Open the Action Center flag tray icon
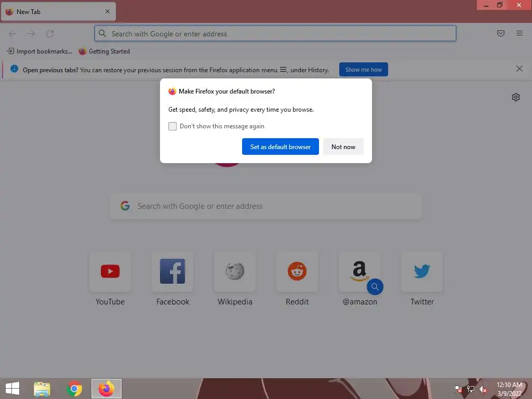532x399 pixels. click(x=458, y=389)
